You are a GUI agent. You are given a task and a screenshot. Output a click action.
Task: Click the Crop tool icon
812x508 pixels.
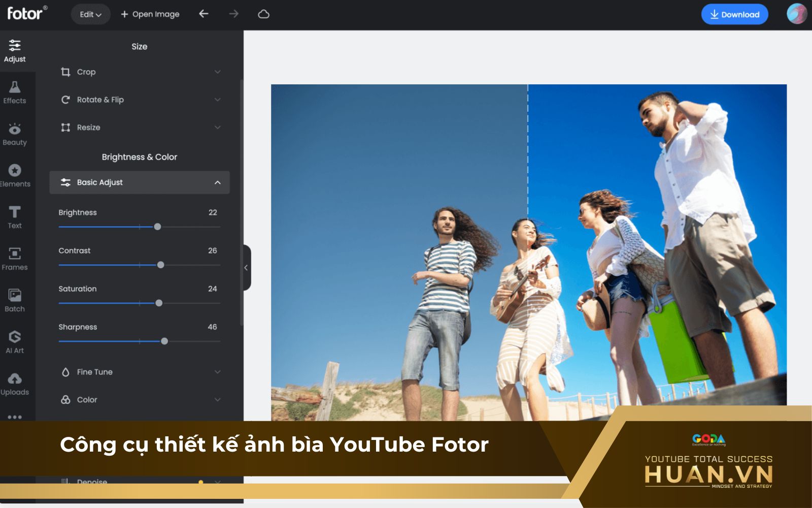tap(65, 72)
